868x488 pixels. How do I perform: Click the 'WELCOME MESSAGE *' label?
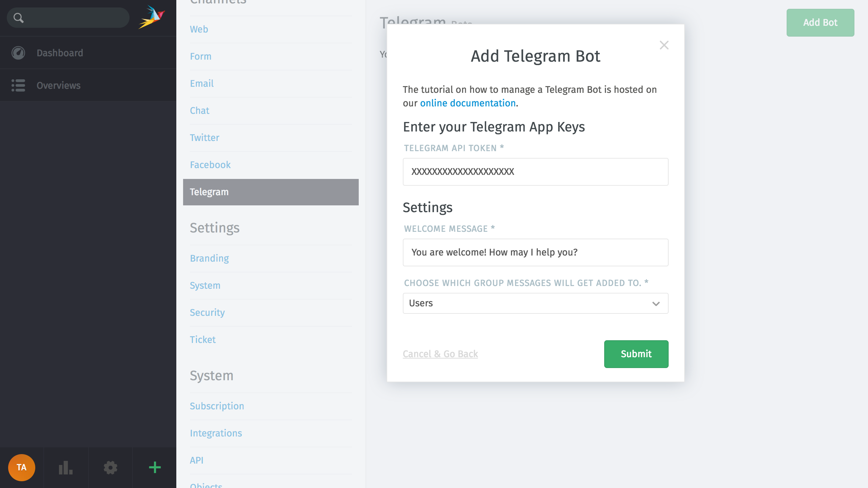pos(450,229)
